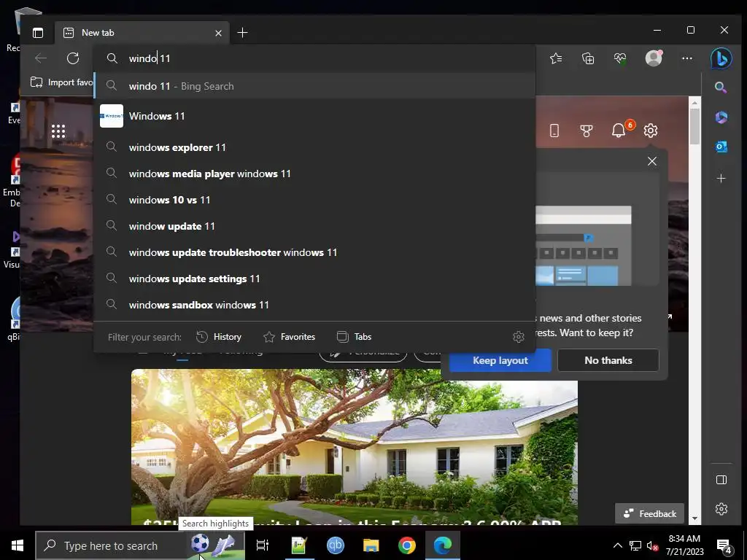Select the New tab tab
Image resolution: width=747 pixels, height=560 pixels.
142,33
